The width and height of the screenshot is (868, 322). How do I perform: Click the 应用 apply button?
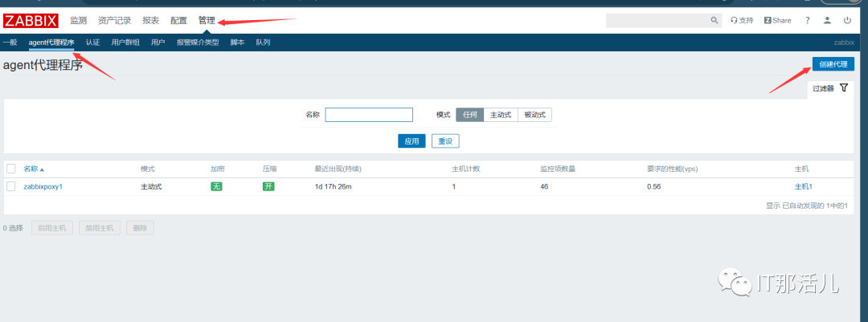coord(411,141)
